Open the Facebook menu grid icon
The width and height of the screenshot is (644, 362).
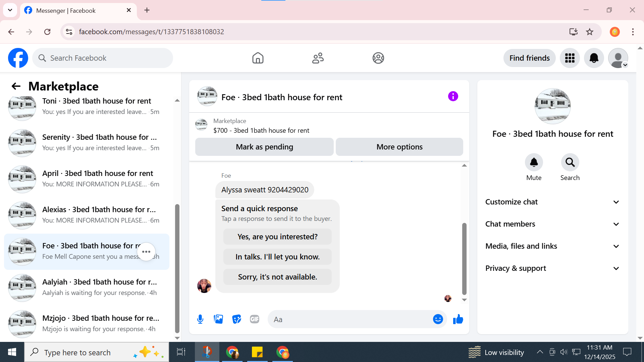570,58
